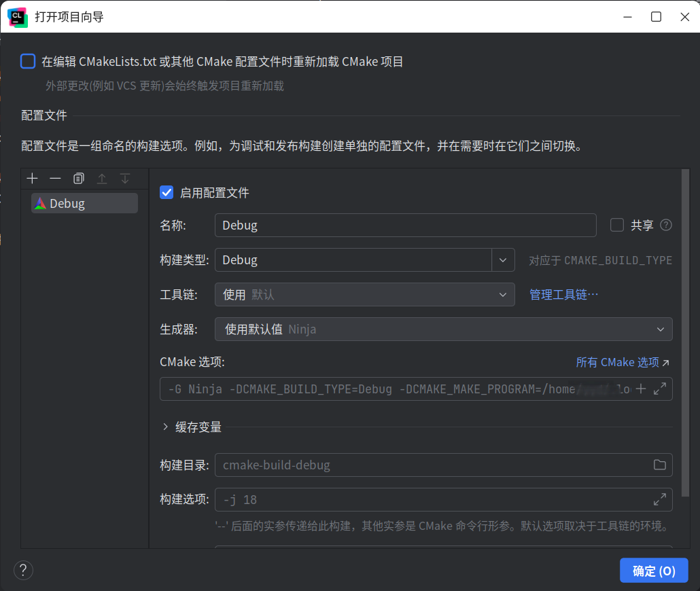Viewport: 700px width, 591px height.
Task: Browse for 构建目录 with folder icon
Action: 659,465
